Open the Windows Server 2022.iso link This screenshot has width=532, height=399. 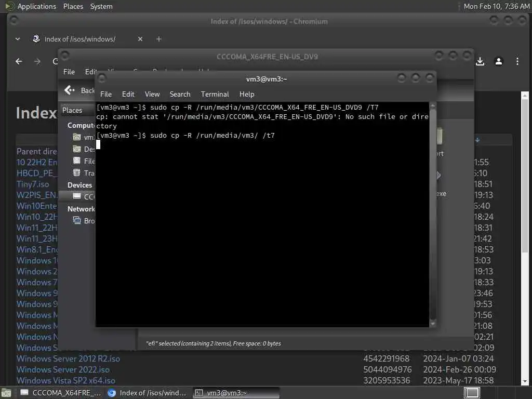(x=63, y=369)
